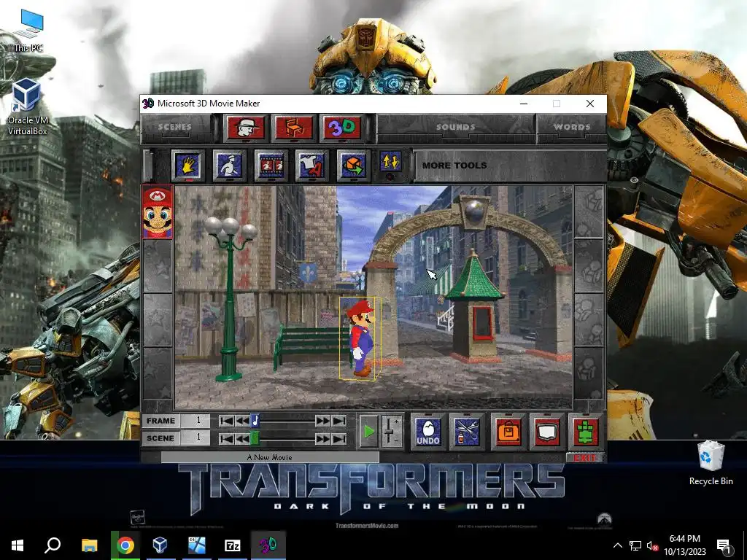The image size is (747, 560).
Task: Step back one frame
Action: coord(242,421)
